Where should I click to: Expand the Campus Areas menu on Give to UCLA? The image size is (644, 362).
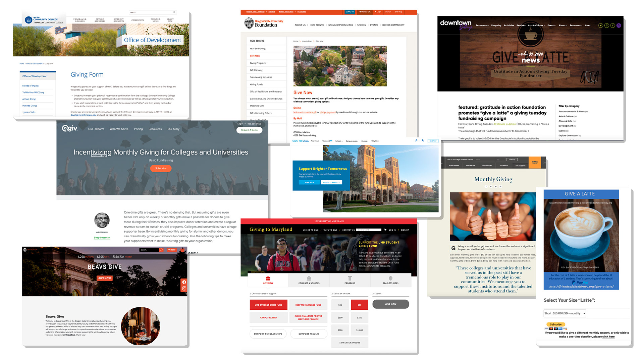[x=352, y=141]
